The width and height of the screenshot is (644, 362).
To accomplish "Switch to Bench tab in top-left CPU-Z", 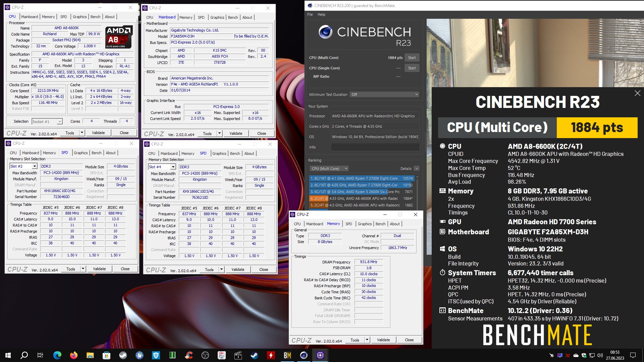I will point(96,17).
